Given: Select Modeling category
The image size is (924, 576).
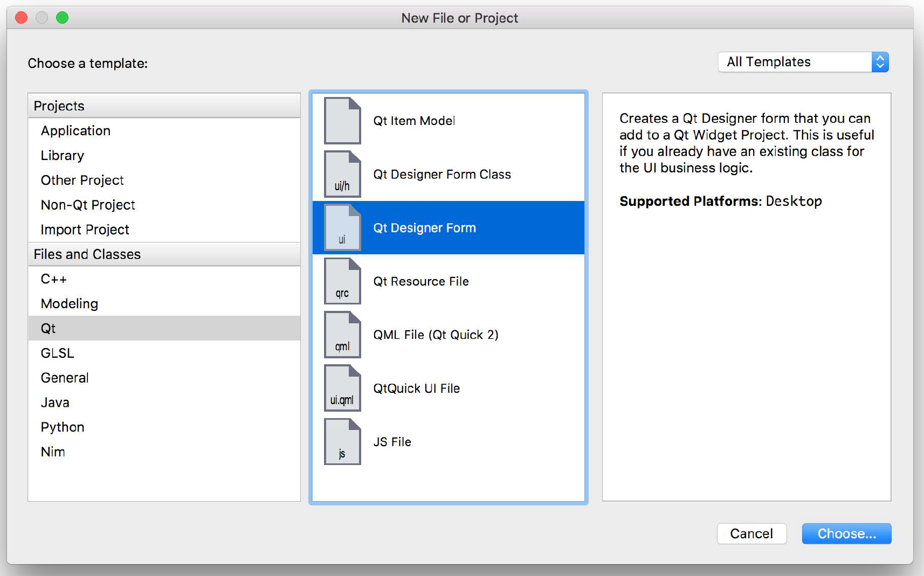Looking at the screenshot, I should coord(164,303).
